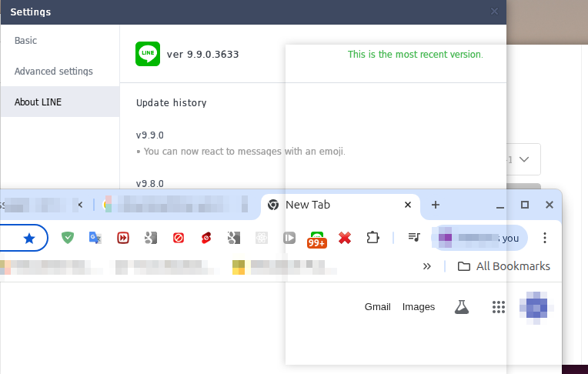Image resolution: width=588 pixels, height=374 pixels.
Task: Open the All Bookmarks folder
Action: [x=503, y=266]
